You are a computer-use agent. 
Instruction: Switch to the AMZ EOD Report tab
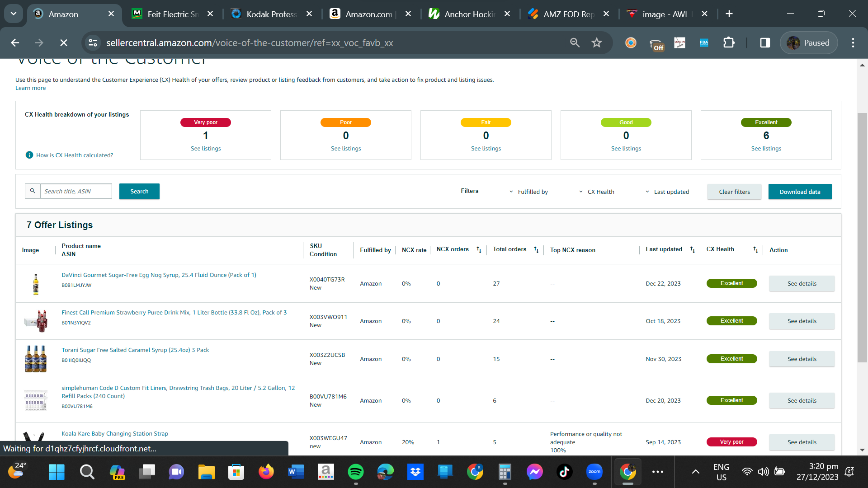click(569, 14)
